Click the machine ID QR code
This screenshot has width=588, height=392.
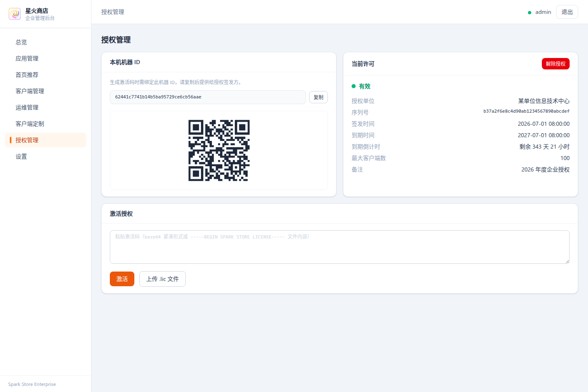click(219, 150)
